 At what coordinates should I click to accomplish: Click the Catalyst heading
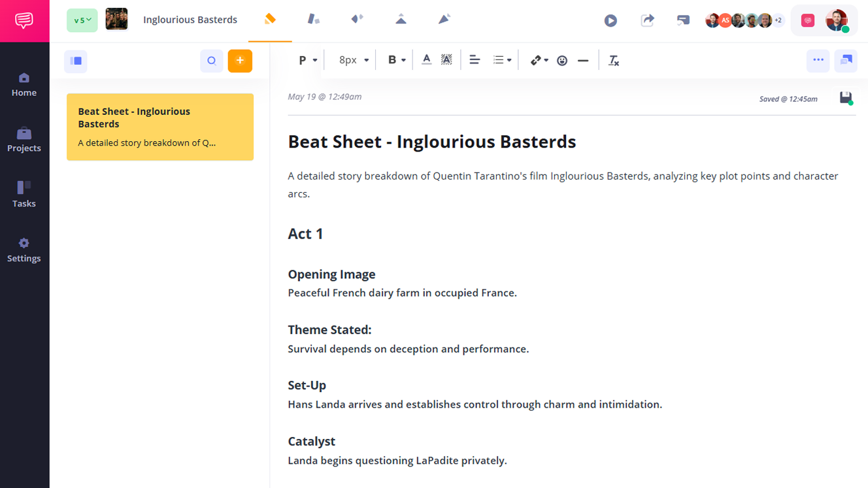[311, 442]
